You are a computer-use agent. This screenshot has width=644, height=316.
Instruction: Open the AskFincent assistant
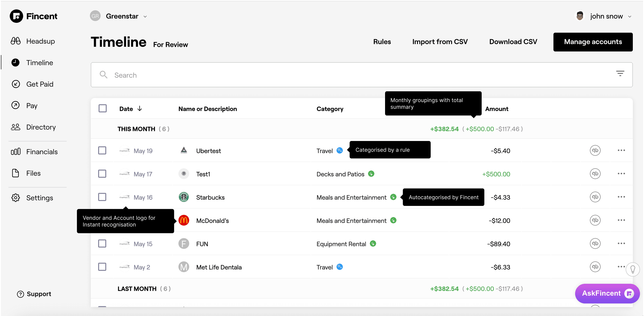tap(607, 293)
